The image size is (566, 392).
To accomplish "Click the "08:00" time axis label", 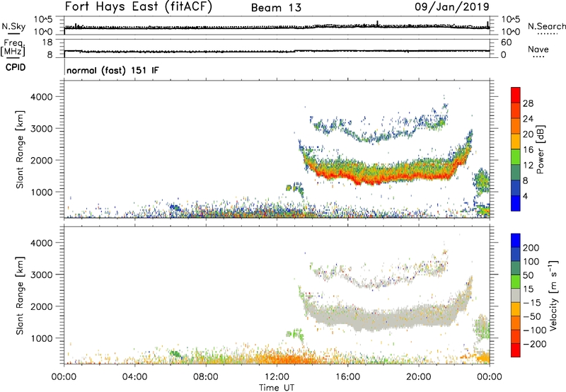I will tap(205, 377).
